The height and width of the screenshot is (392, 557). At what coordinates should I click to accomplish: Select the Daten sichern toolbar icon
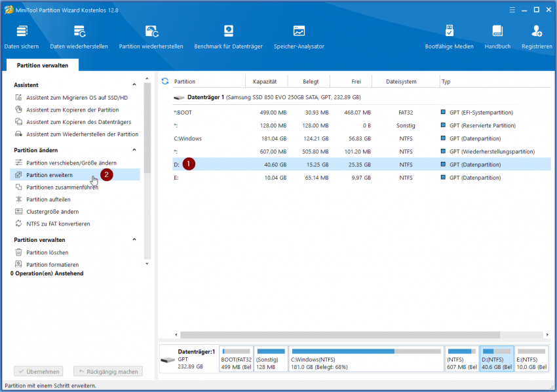(22, 36)
